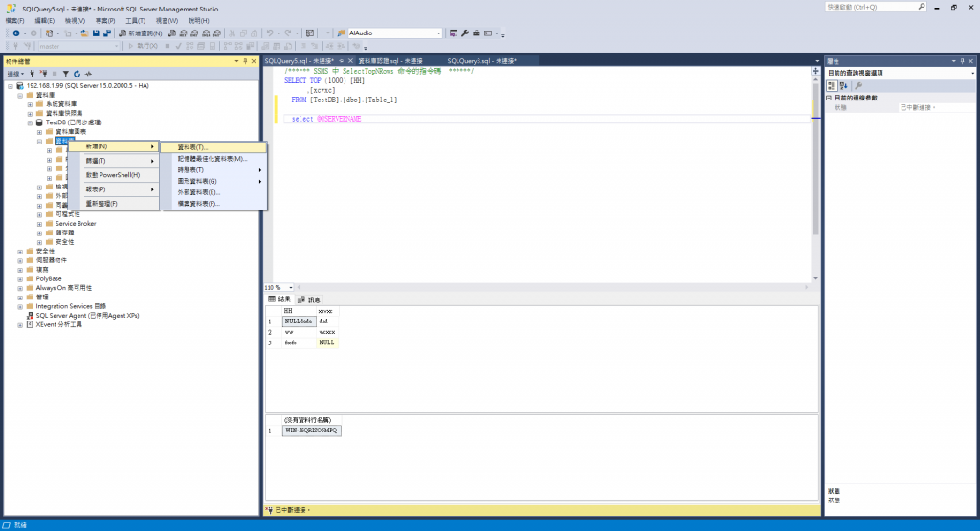
Task: Expand the 資料庫快照集 folder node
Action: [30, 114]
